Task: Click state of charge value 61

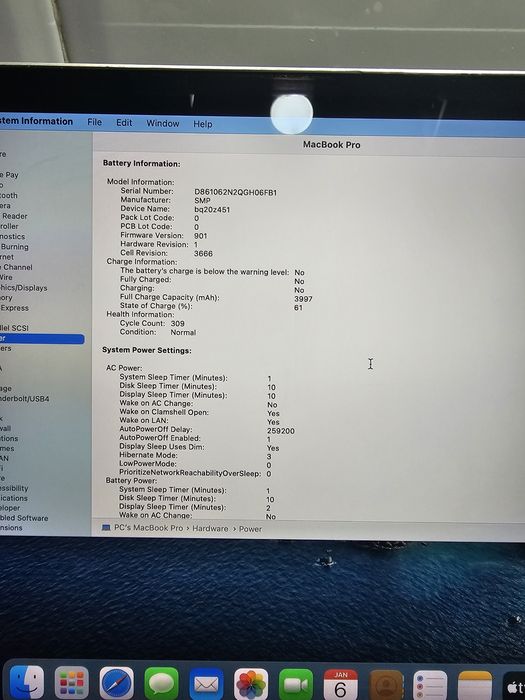Action: [298, 308]
